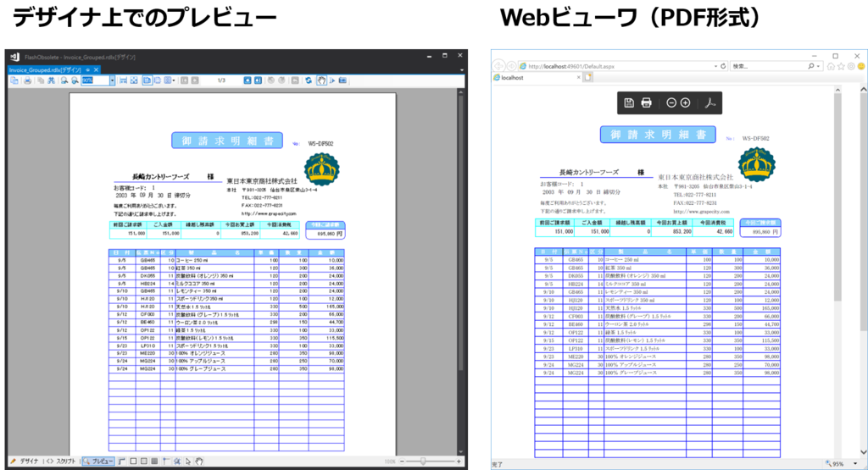The image size is (868, 470).
Task: Select single page view in the preview
Action: coord(147,80)
